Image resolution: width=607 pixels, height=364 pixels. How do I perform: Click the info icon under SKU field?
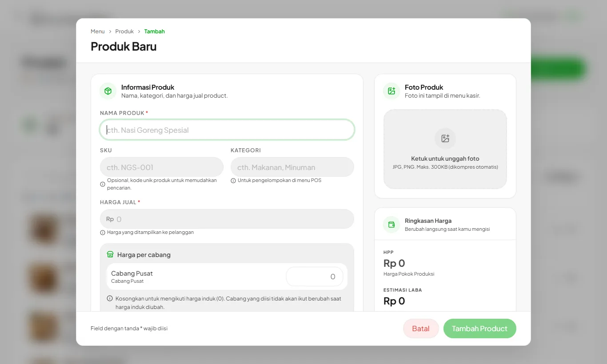(x=103, y=184)
